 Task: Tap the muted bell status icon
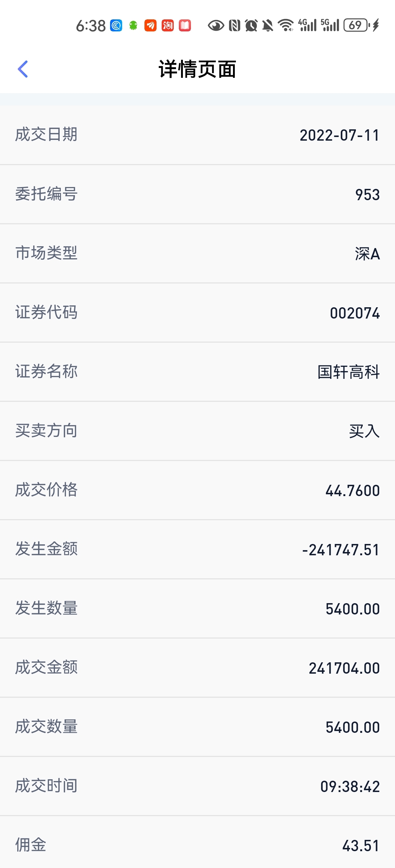coord(268,26)
